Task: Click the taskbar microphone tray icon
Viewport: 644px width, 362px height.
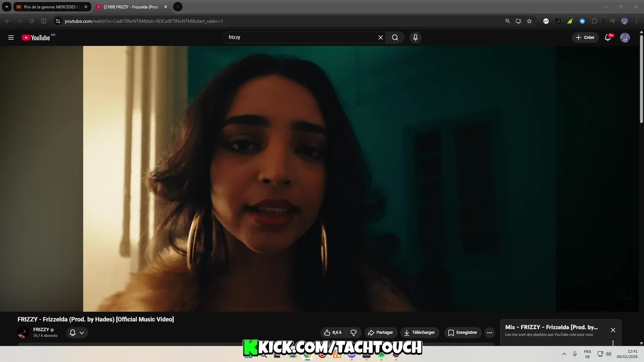Action: click(575, 354)
